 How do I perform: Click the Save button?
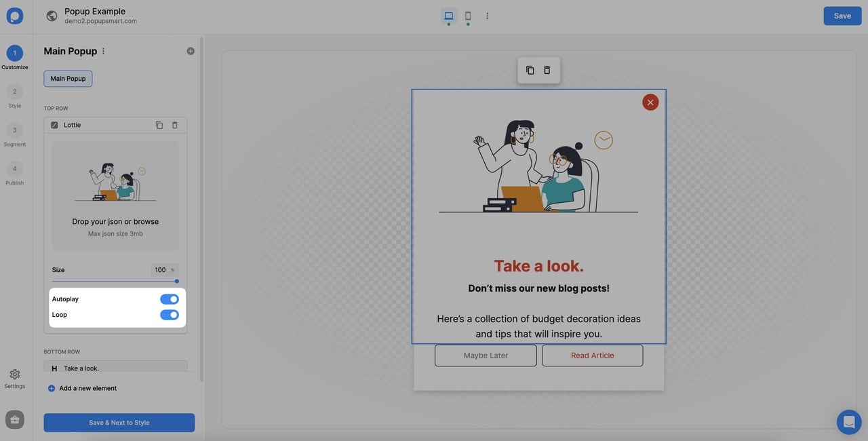[842, 16]
